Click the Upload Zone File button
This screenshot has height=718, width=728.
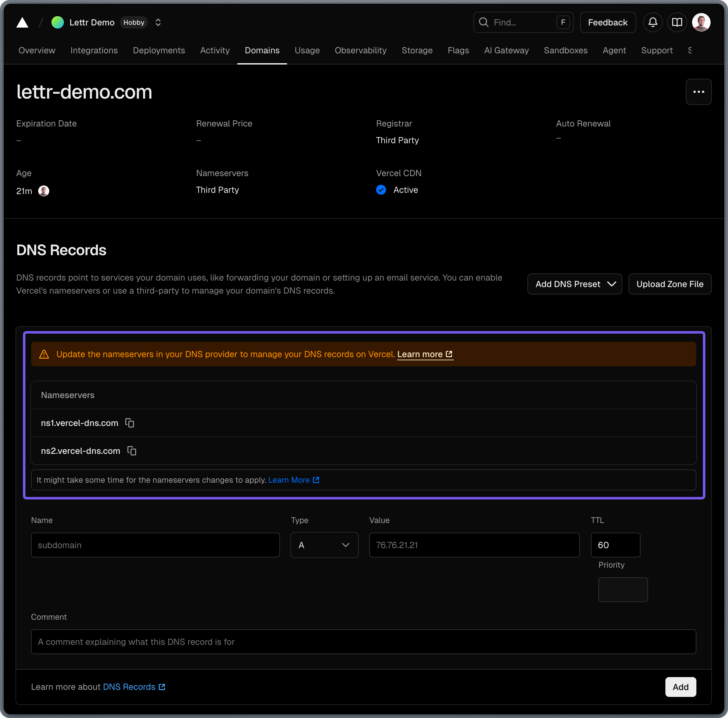[x=670, y=284]
